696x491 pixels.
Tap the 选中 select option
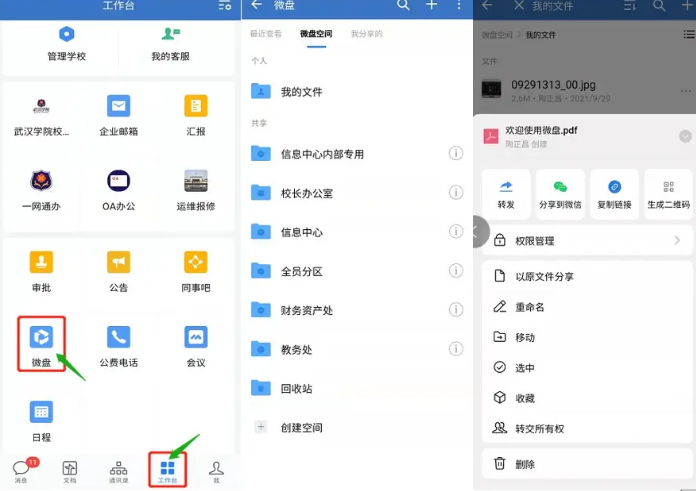click(x=525, y=368)
